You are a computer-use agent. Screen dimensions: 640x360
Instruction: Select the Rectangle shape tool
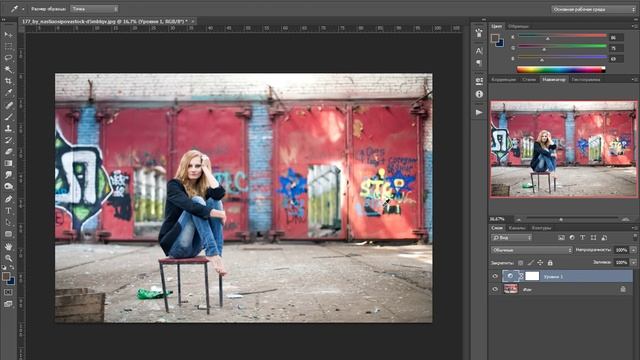[x=8, y=234]
